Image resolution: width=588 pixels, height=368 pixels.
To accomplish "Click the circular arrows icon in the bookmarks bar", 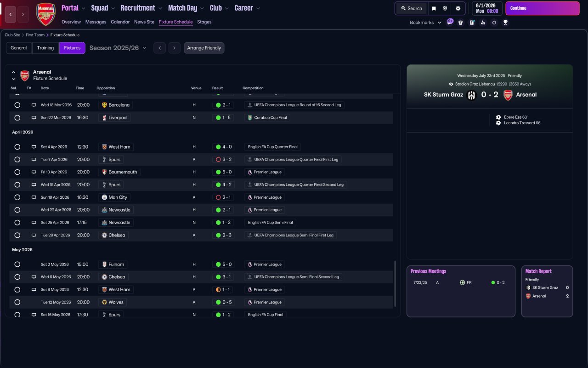I will (494, 23).
